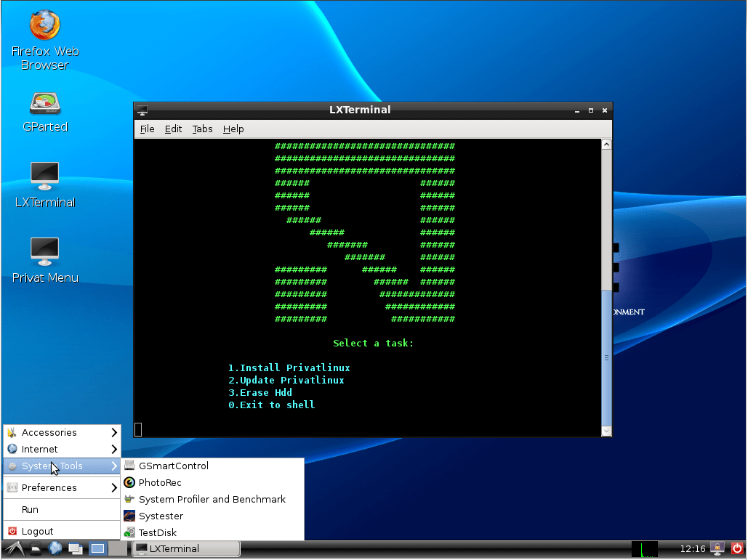Open the LXDE start menu button in taskbar
This screenshot has height=560, width=748.
(x=13, y=549)
